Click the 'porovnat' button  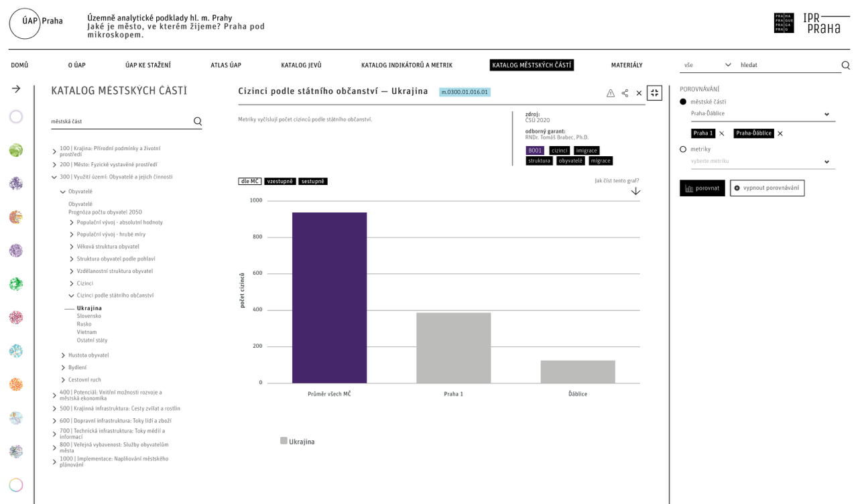(x=702, y=188)
